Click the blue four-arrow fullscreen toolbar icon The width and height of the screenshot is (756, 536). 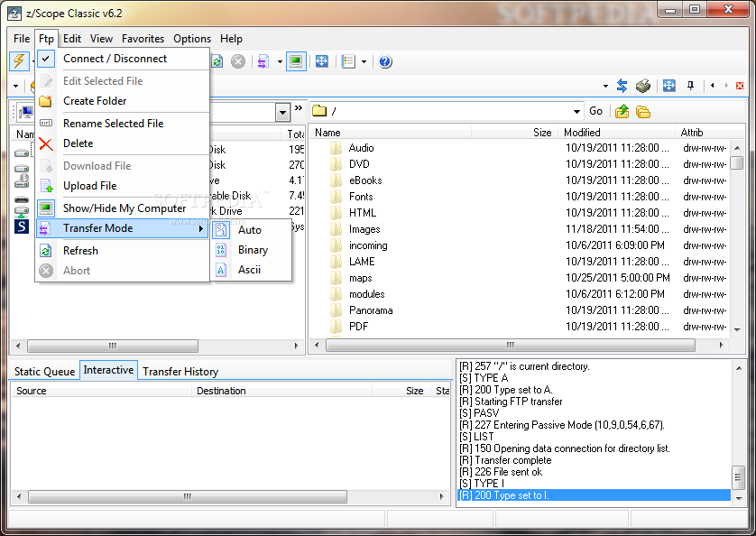click(x=321, y=61)
